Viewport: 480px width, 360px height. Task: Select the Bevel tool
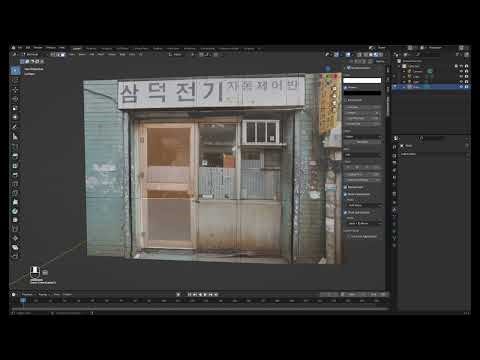tap(15, 175)
